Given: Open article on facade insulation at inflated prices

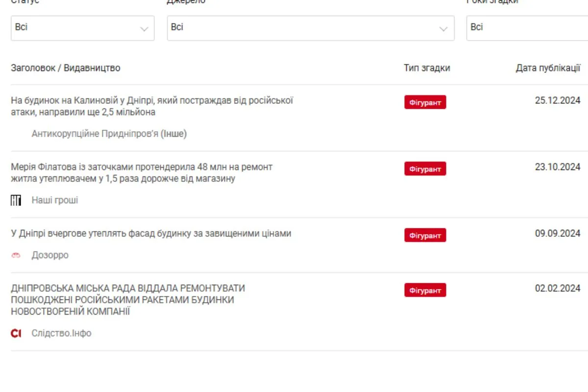Looking at the screenshot, I should click(151, 234).
